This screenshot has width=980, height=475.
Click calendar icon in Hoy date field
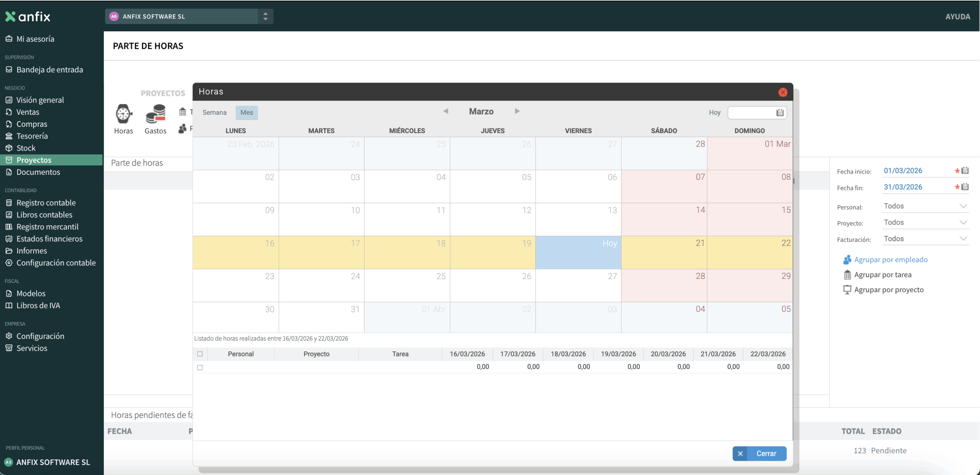click(780, 112)
